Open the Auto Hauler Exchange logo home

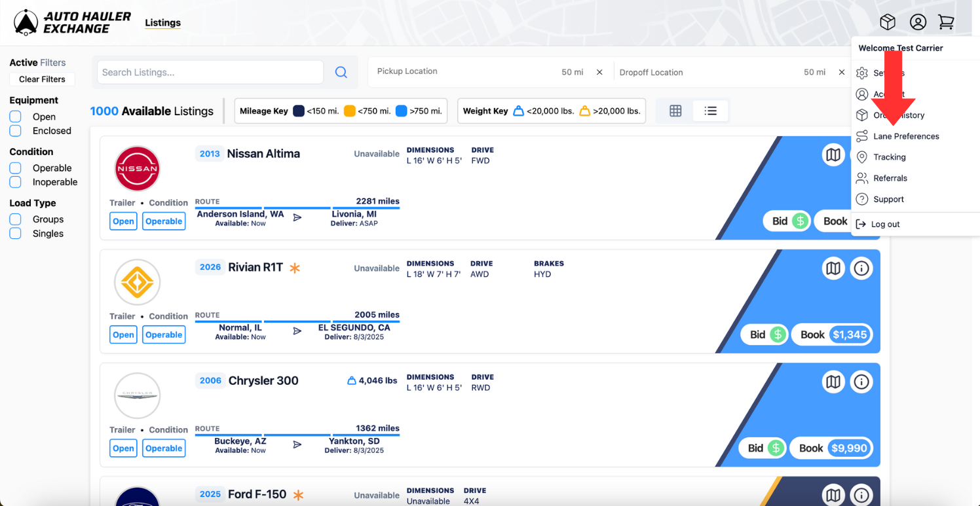click(x=73, y=22)
